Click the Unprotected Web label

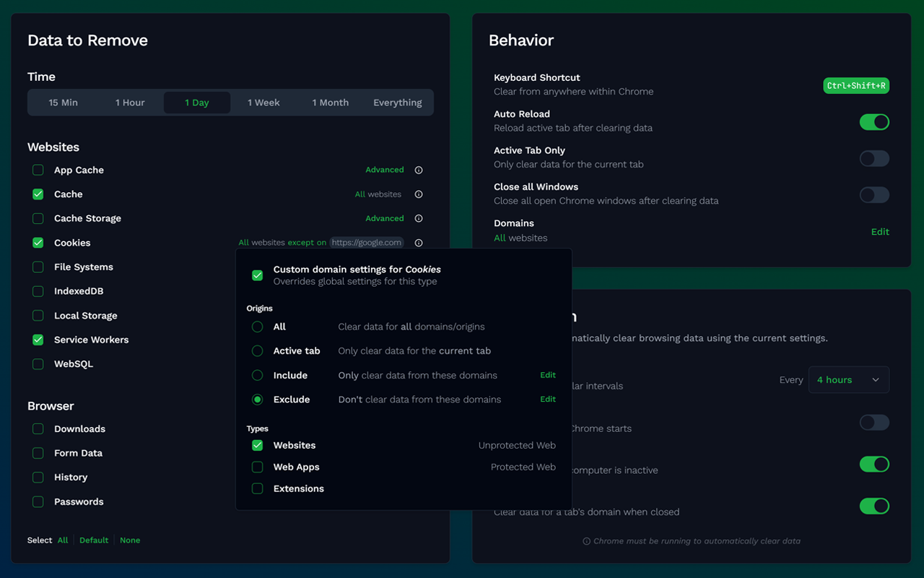[x=517, y=446]
